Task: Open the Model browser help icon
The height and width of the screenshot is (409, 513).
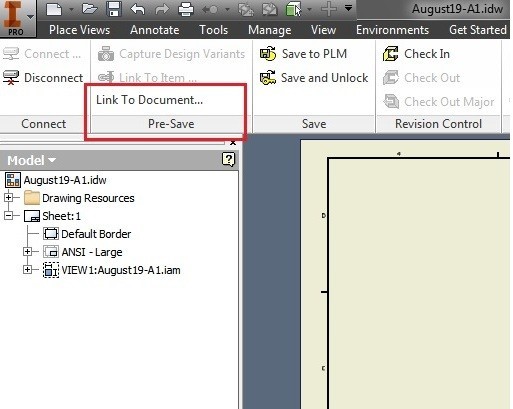Action: (x=228, y=160)
